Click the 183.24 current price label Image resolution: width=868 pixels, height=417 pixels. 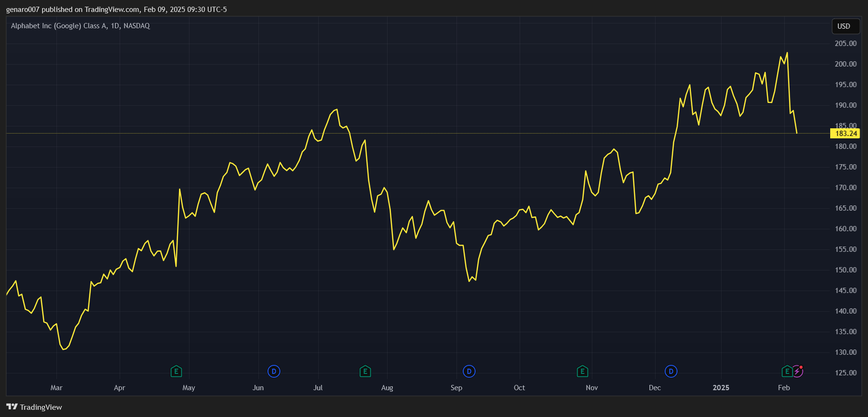click(x=846, y=134)
